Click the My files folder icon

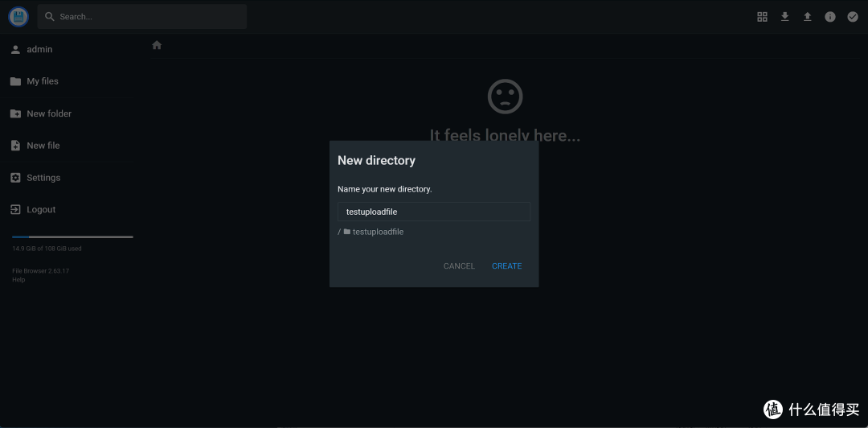click(15, 81)
